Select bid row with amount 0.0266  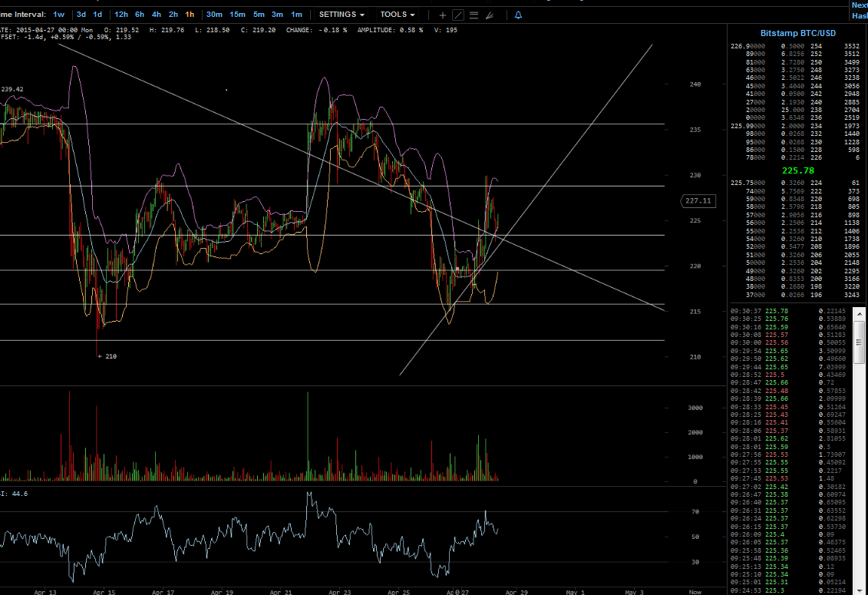pyautogui.click(x=795, y=295)
